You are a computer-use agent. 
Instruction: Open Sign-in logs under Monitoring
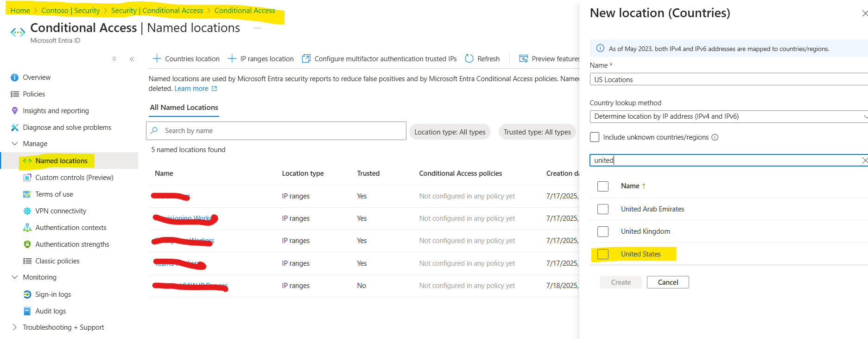[53, 294]
